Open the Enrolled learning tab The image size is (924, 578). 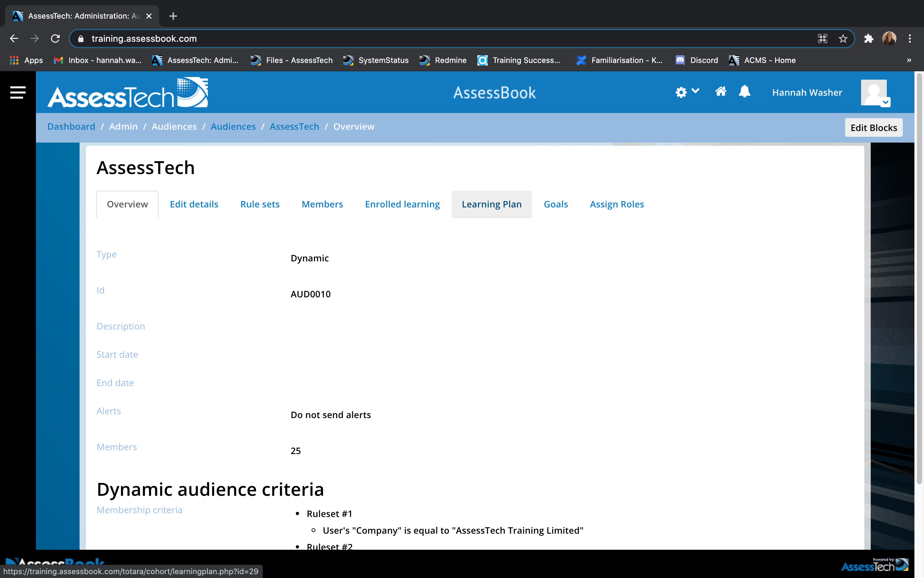pos(402,204)
